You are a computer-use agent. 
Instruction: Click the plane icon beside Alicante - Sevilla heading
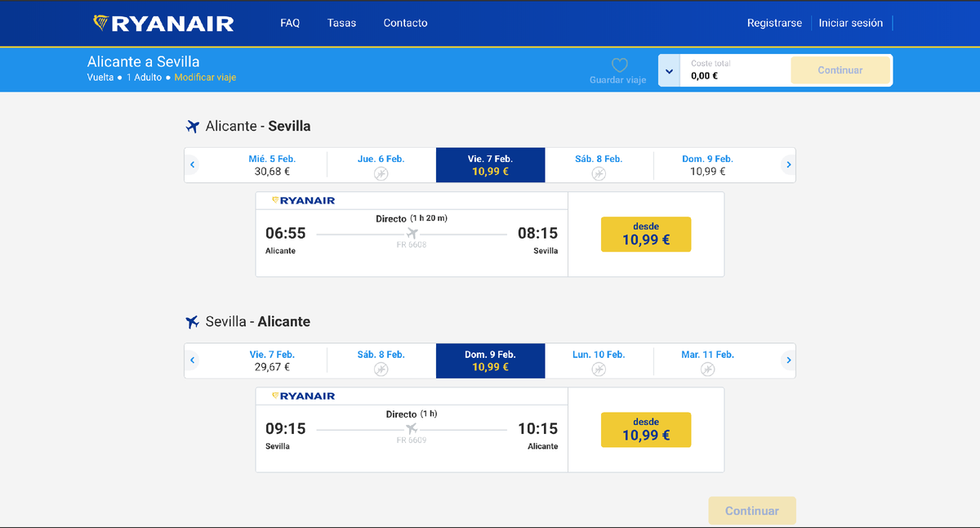193,127
